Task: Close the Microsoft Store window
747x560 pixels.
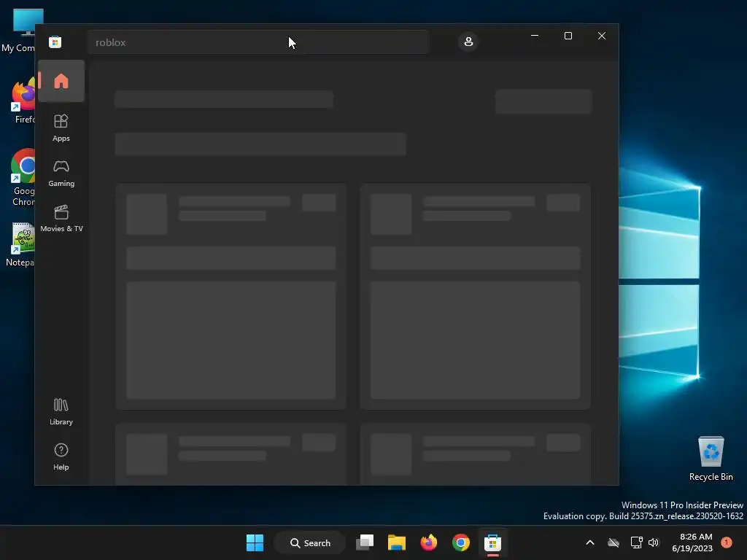Action: [602, 36]
